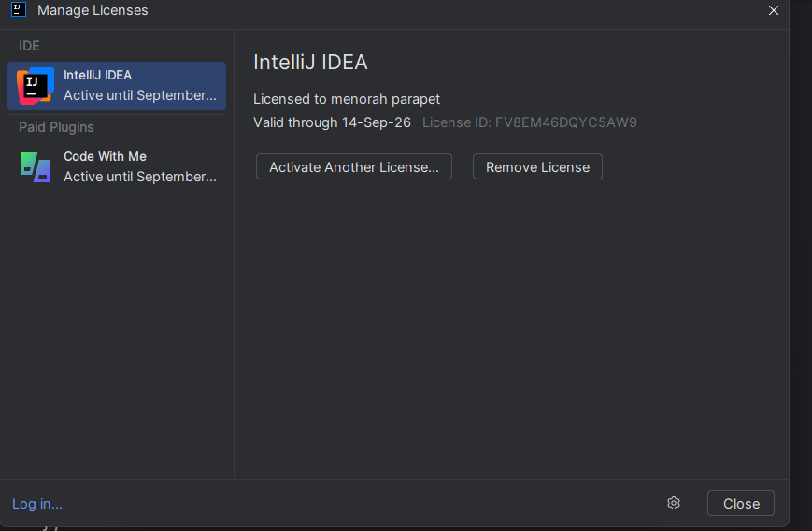Click Remove License button
The image size is (812, 531).
pos(537,166)
